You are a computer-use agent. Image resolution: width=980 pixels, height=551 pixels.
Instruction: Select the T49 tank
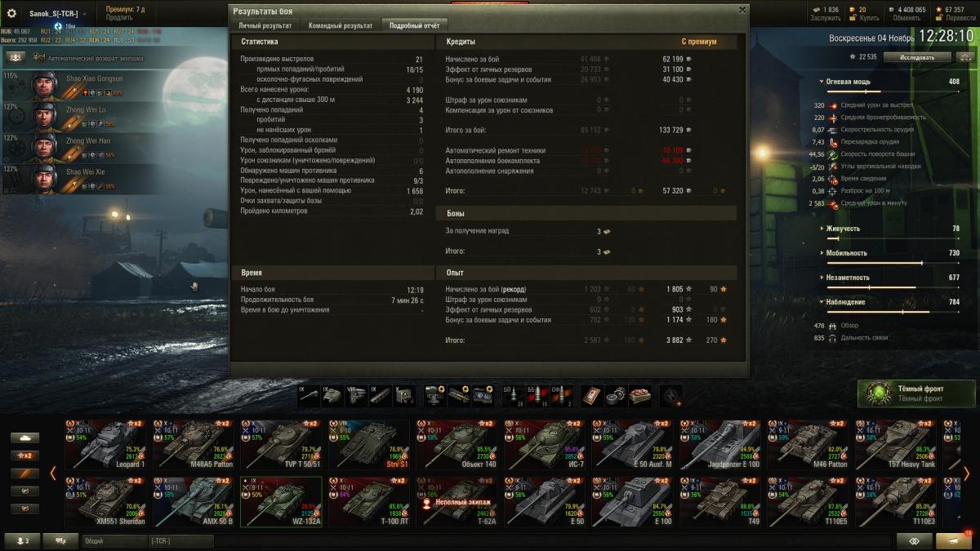tap(720, 501)
